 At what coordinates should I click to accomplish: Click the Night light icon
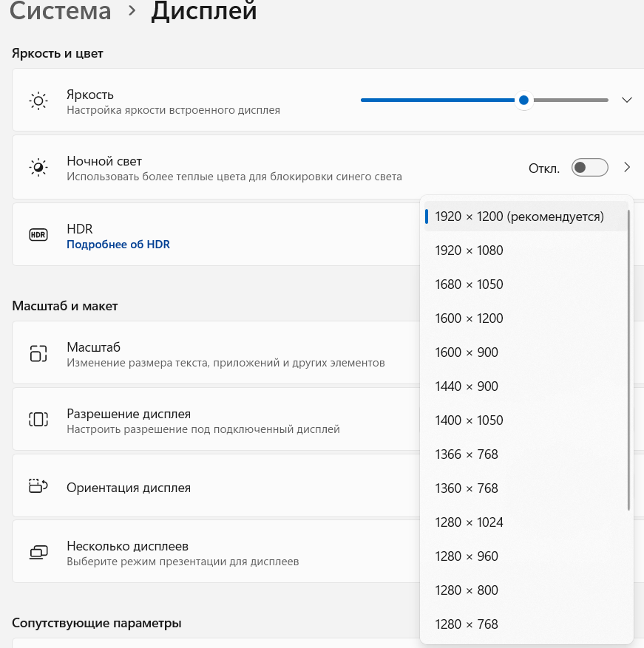tap(38, 168)
